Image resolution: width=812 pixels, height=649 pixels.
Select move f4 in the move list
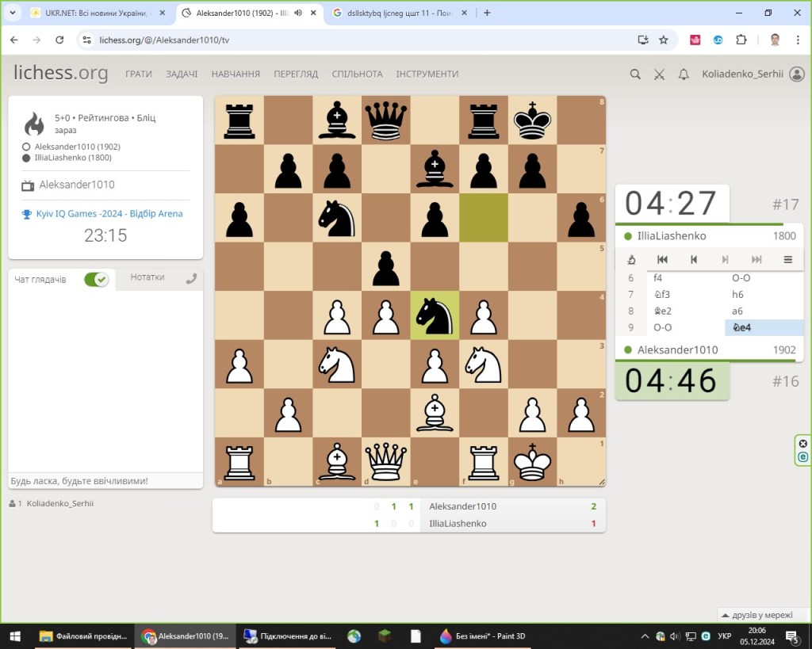click(657, 278)
